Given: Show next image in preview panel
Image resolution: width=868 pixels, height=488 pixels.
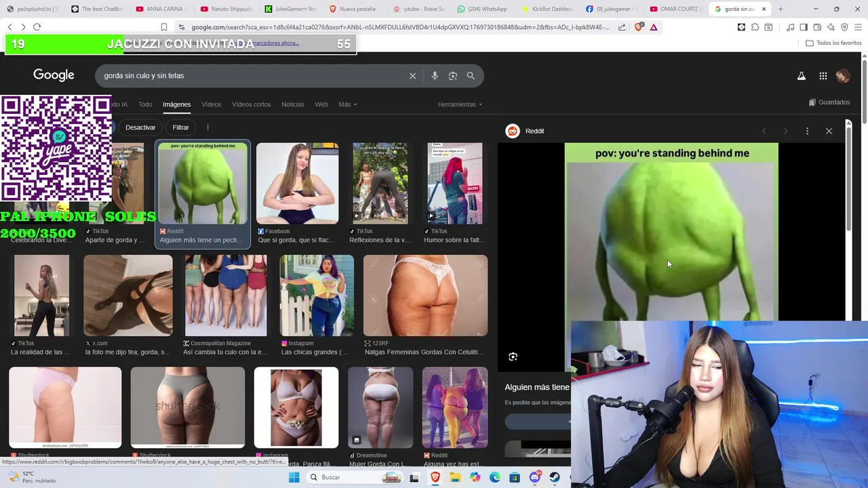Looking at the screenshot, I should (x=785, y=131).
